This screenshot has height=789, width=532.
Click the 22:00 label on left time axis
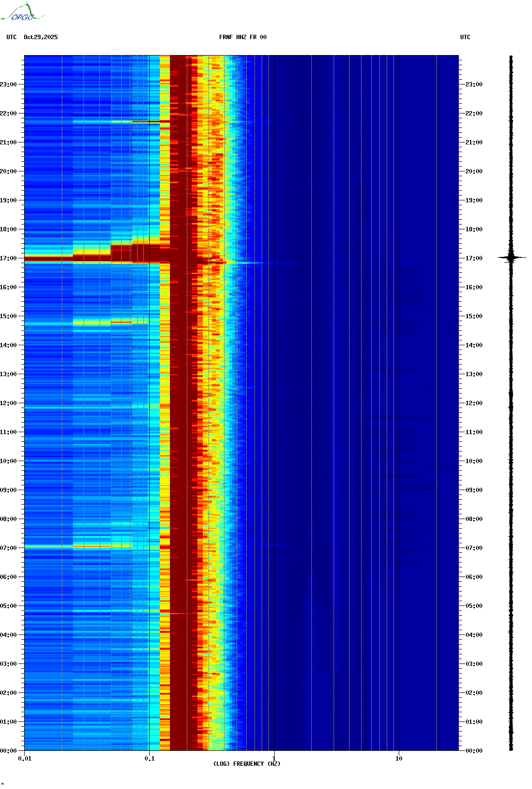[x=9, y=113]
